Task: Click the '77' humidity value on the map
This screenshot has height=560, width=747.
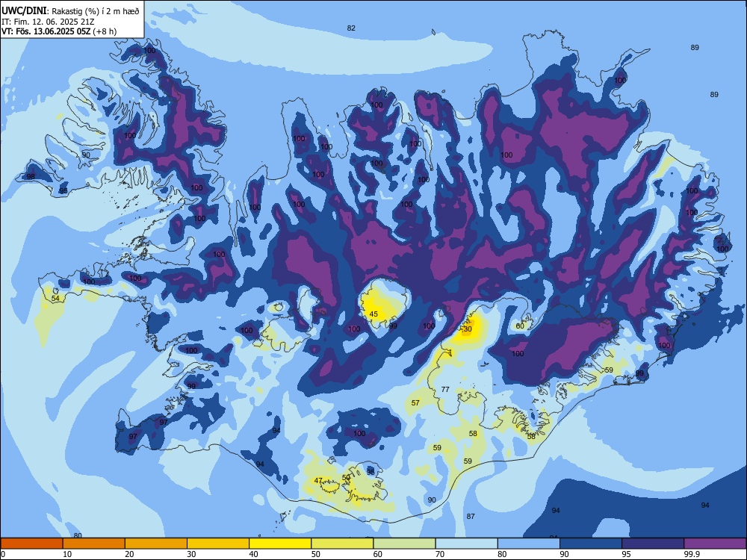Action: coord(445,389)
